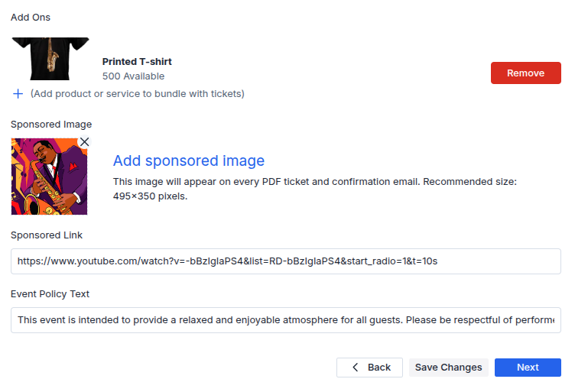Screen dimensions: 575x392
Task: Click the 500 Available stock label
Action: tap(133, 76)
